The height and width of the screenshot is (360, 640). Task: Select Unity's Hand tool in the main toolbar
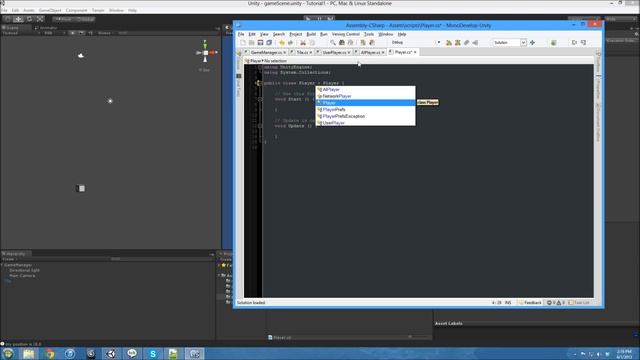click(7, 19)
